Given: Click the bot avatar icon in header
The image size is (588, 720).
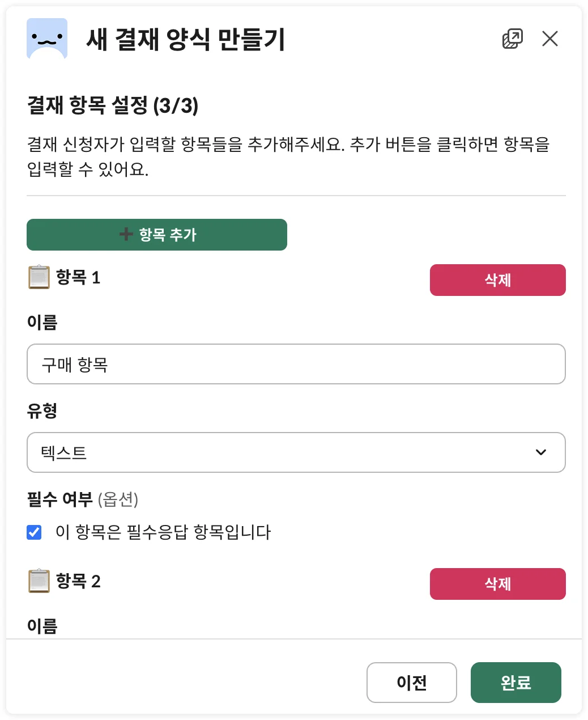Looking at the screenshot, I should (x=47, y=39).
